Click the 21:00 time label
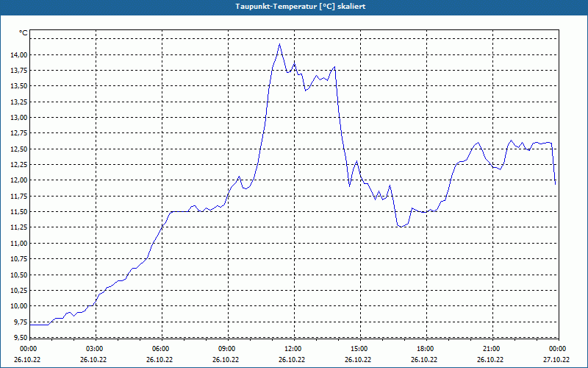 tap(492, 349)
